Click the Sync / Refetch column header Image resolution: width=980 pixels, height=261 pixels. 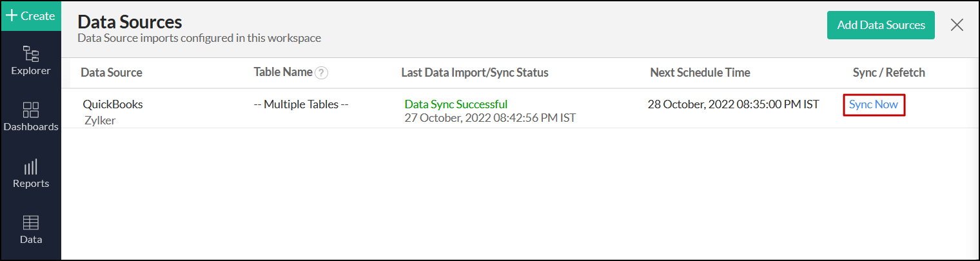coord(888,73)
